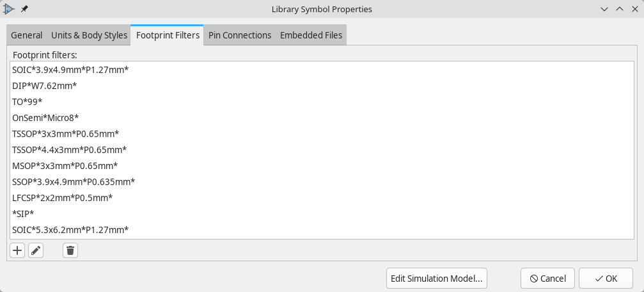Open the Pin Connections tab
644x292 pixels.
coord(240,35)
